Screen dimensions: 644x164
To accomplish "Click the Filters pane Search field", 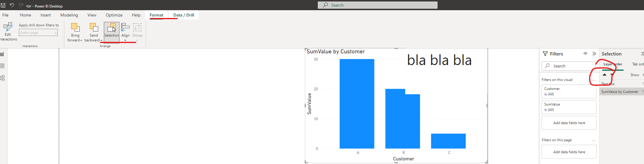I will pyautogui.click(x=569, y=66).
